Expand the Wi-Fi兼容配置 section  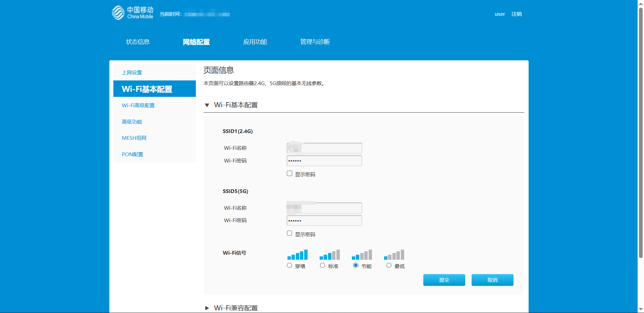(x=207, y=308)
